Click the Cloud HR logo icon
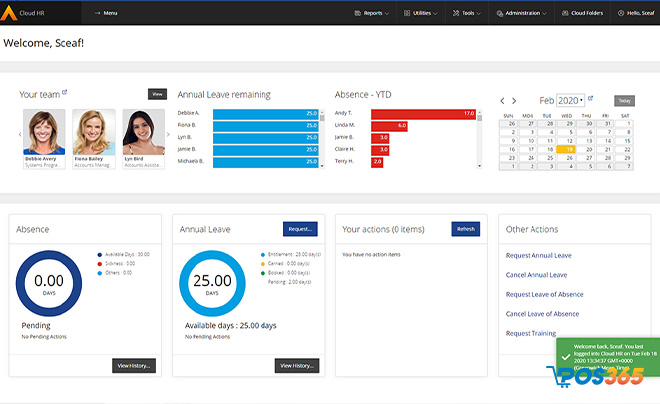The width and height of the screenshot is (660, 404). (x=8, y=13)
